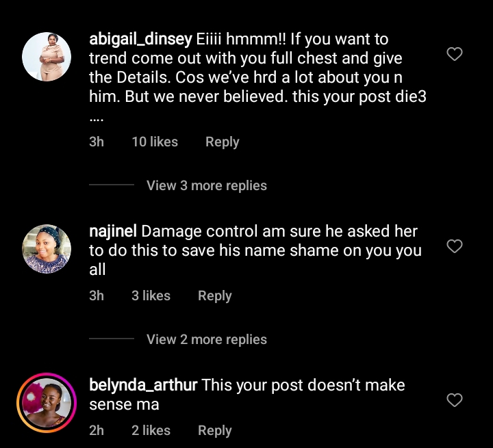This screenshot has height=448, width=493.
Task: Open the belynda_arthur username link
Action: click(143, 385)
